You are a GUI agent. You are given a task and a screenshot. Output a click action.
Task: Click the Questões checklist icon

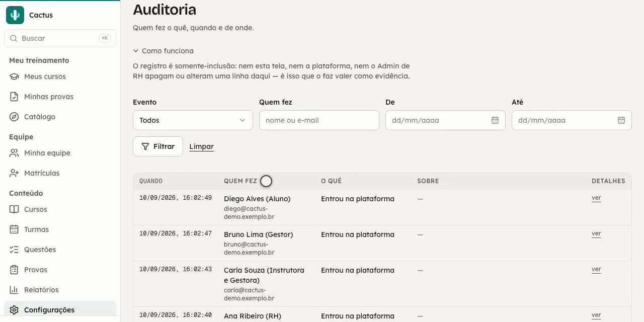coord(14,250)
